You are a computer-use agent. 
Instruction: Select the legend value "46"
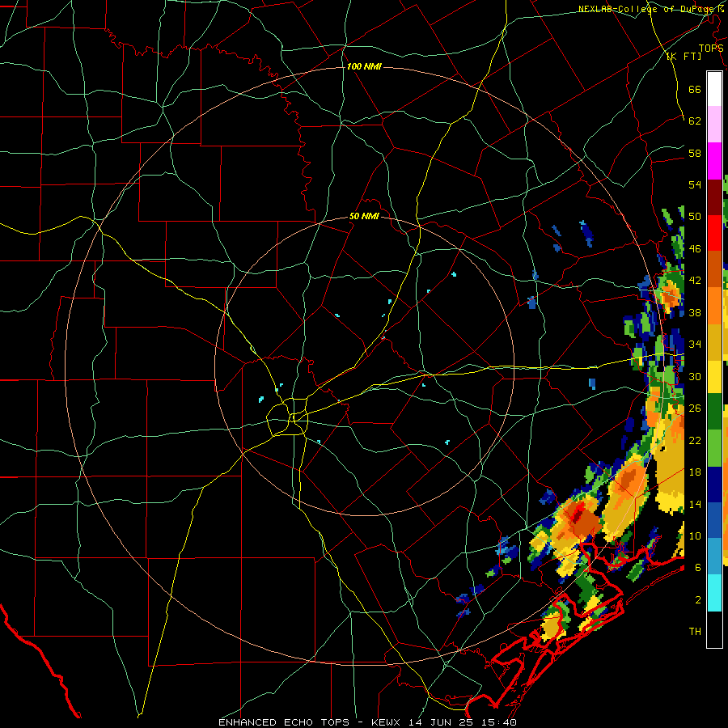[695, 249]
